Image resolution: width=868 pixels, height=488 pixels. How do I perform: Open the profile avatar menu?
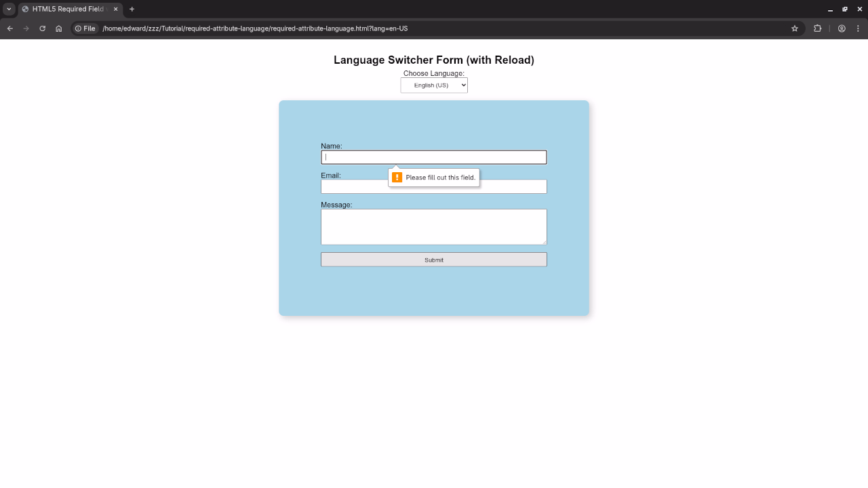click(842, 28)
